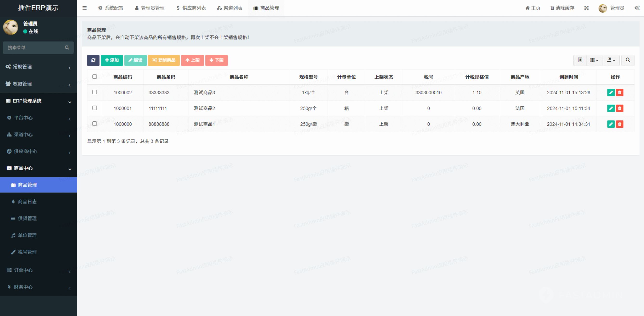
Task: Check the select-all checkbox in table header
Action: [95, 77]
